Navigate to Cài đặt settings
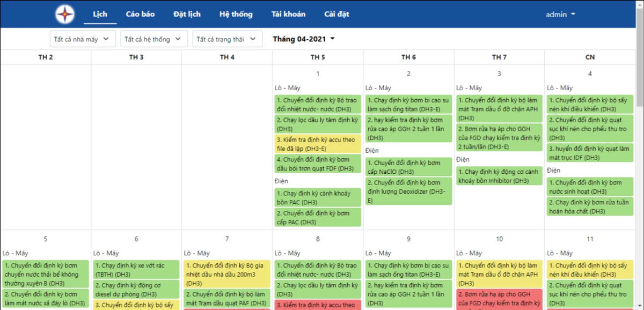Viewport: 644px width, 310px height. click(336, 14)
